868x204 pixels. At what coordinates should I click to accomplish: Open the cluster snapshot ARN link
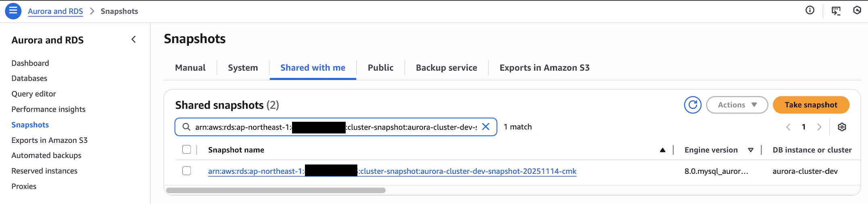tap(392, 171)
